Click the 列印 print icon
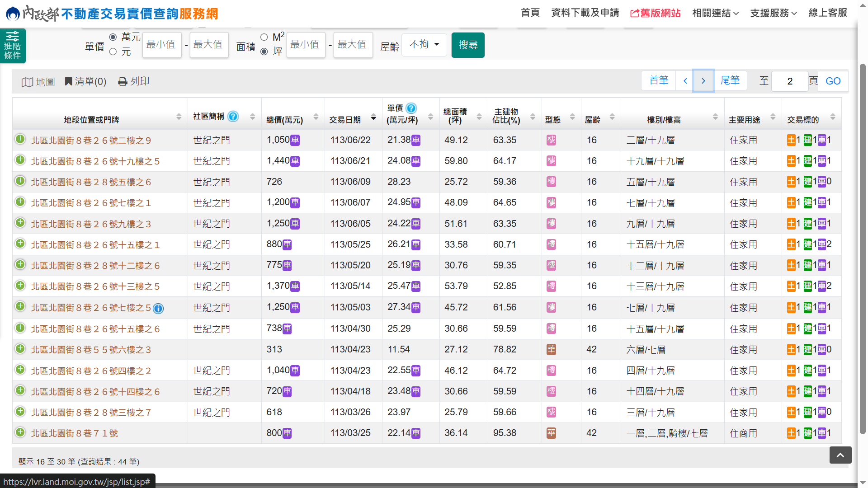 point(134,81)
